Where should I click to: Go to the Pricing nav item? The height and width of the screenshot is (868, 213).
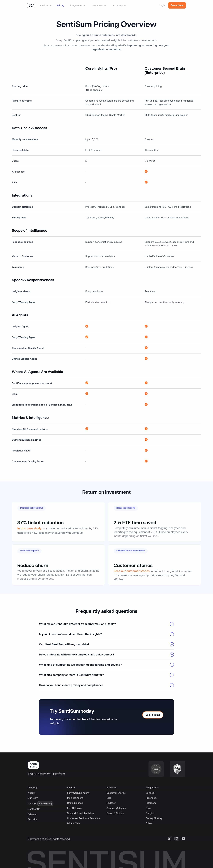(x=60, y=5)
